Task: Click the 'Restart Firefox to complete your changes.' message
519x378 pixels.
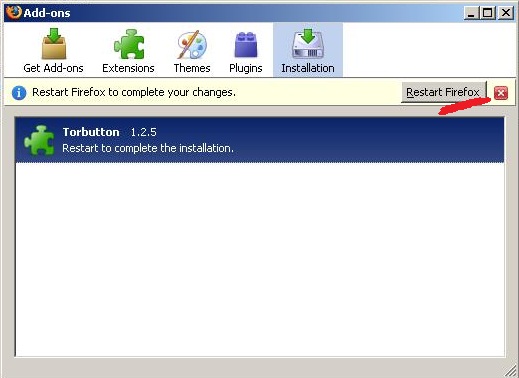Action: pyautogui.click(x=134, y=92)
